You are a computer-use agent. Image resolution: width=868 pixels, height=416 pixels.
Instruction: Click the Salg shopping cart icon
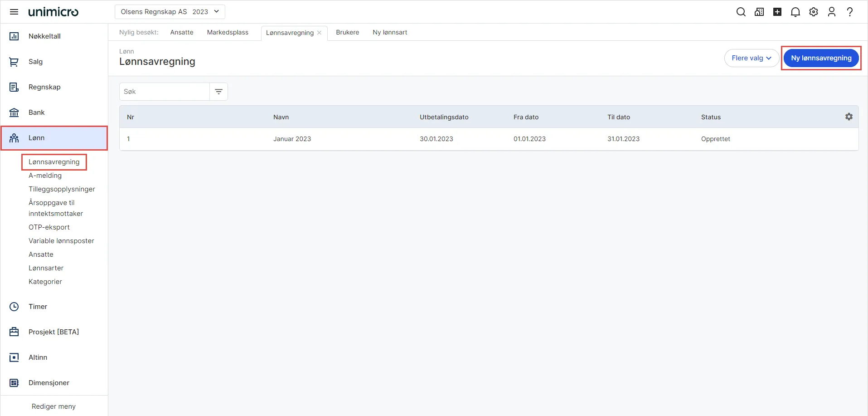point(14,62)
